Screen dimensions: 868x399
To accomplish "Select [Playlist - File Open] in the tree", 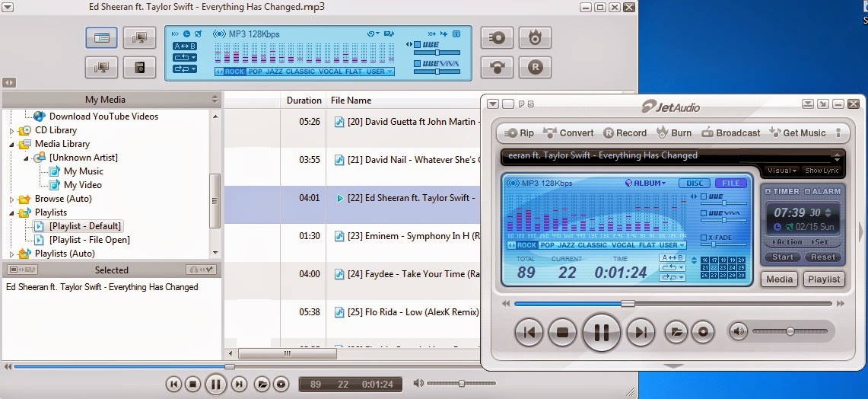I will 89,240.
